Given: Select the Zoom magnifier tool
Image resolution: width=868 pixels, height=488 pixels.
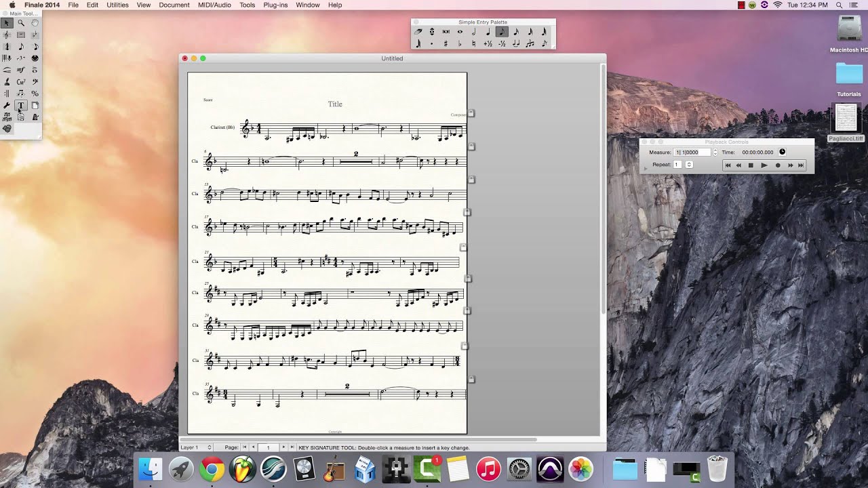Looking at the screenshot, I should (x=21, y=23).
